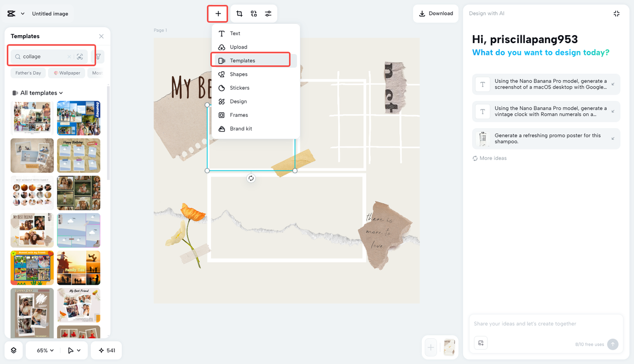Search templates by image icon
634x364 pixels.
(80, 57)
